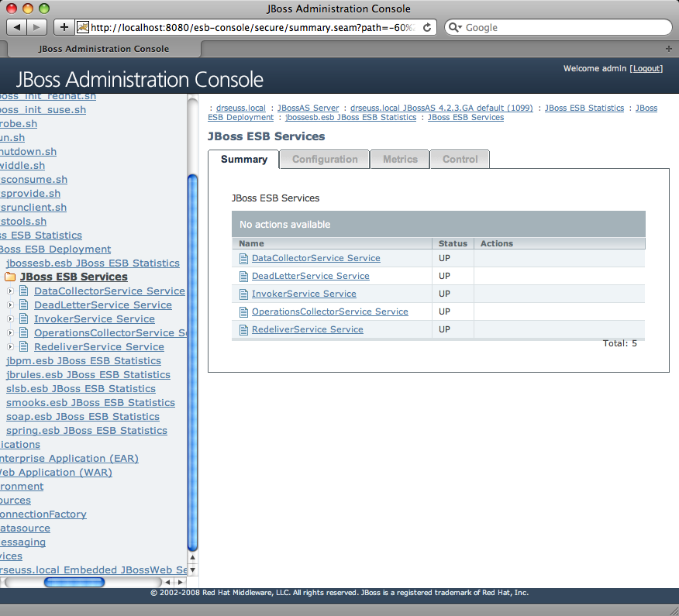
Task: Reload the page with the refresh icon
Action: 427,27
